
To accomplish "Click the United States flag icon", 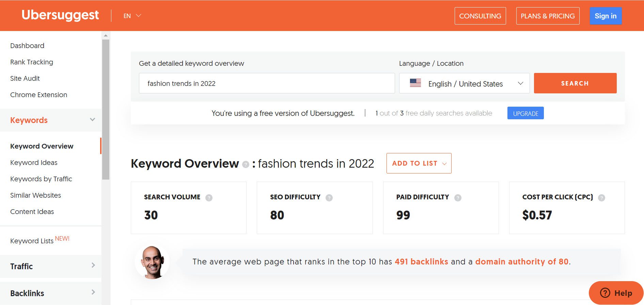I will (415, 83).
